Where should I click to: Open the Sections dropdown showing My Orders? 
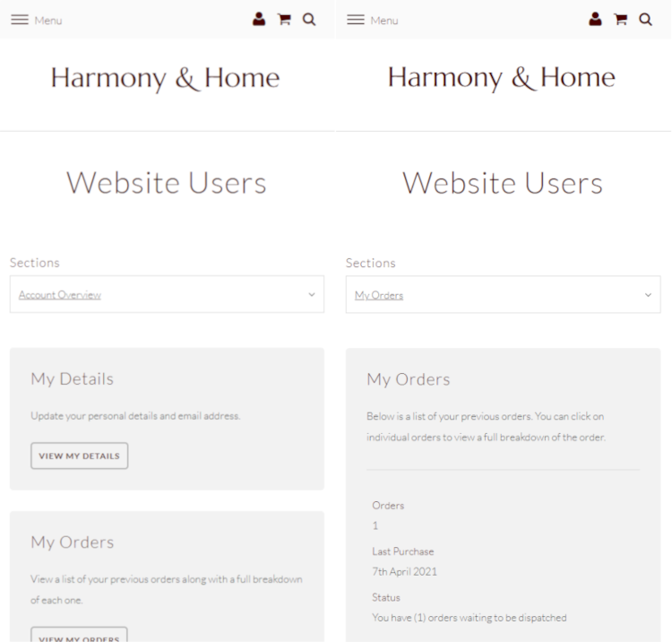click(504, 295)
